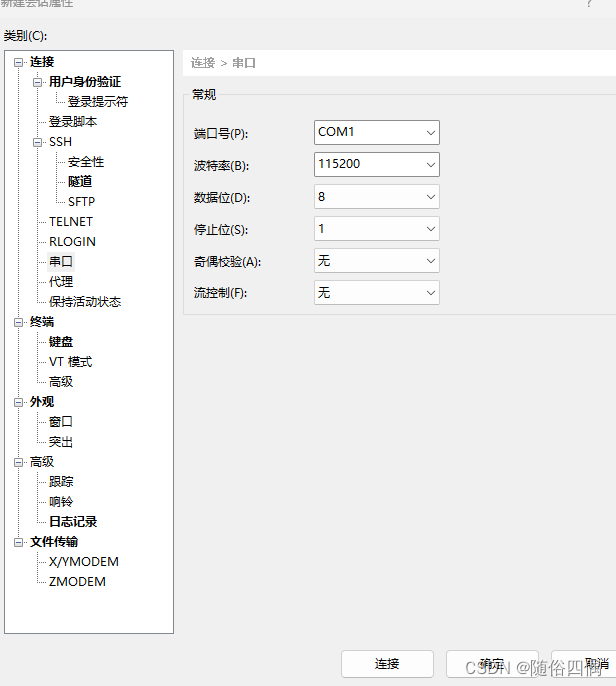Select 键盘 tree item
This screenshot has height=686, width=616.
tap(61, 342)
